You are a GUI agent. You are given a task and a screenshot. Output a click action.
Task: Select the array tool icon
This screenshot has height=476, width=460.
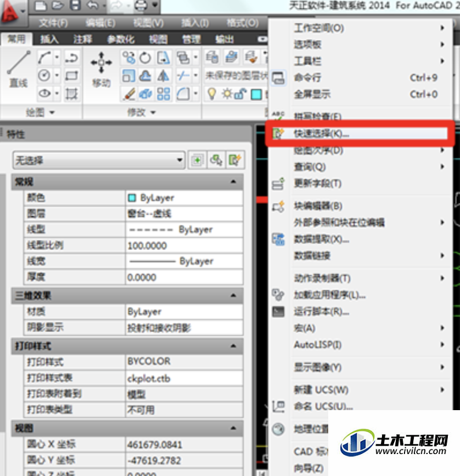pyautogui.click(x=164, y=94)
